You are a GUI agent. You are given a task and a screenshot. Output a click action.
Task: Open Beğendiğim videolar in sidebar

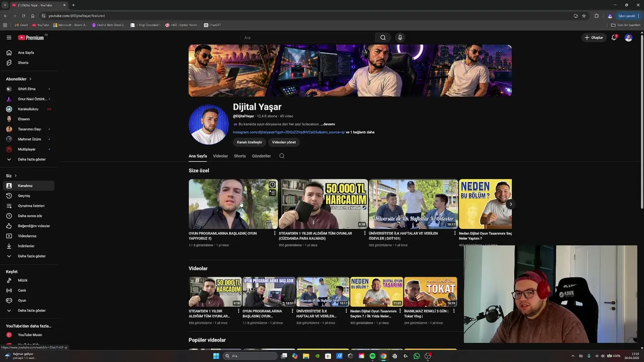(29, 226)
